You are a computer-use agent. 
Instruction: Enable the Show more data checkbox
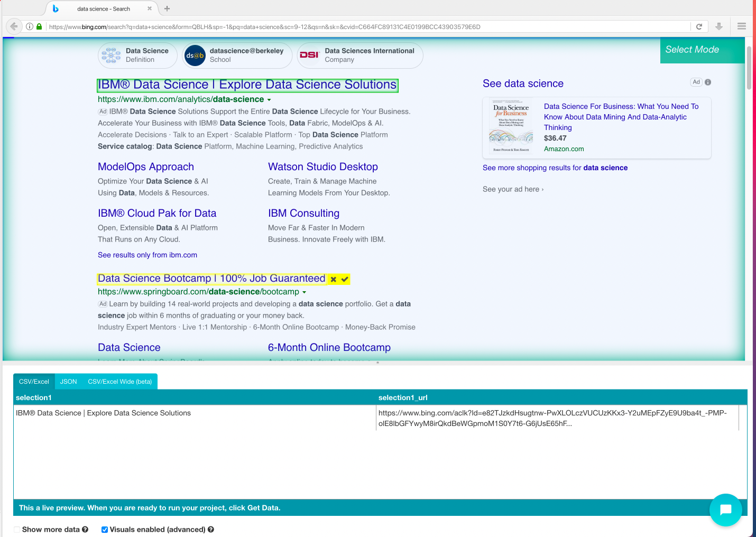[17, 530]
